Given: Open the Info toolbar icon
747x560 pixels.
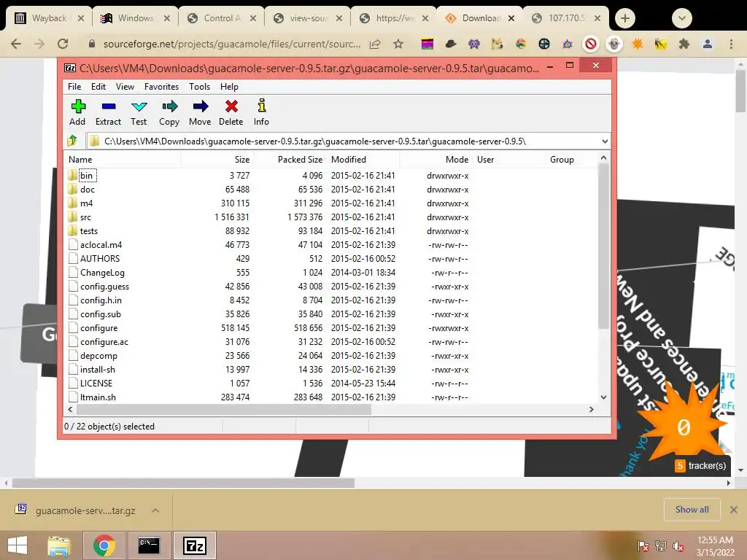Looking at the screenshot, I should 262,112.
